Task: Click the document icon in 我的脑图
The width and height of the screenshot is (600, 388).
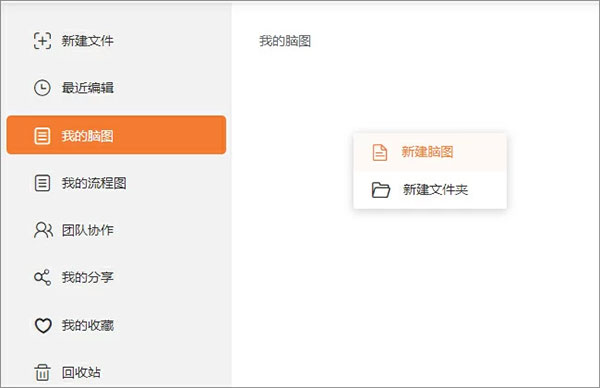Action: (x=42, y=136)
